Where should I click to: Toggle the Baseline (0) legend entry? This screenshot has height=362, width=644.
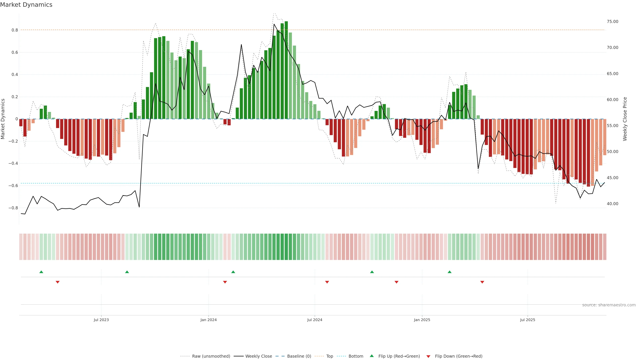pos(299,356)
